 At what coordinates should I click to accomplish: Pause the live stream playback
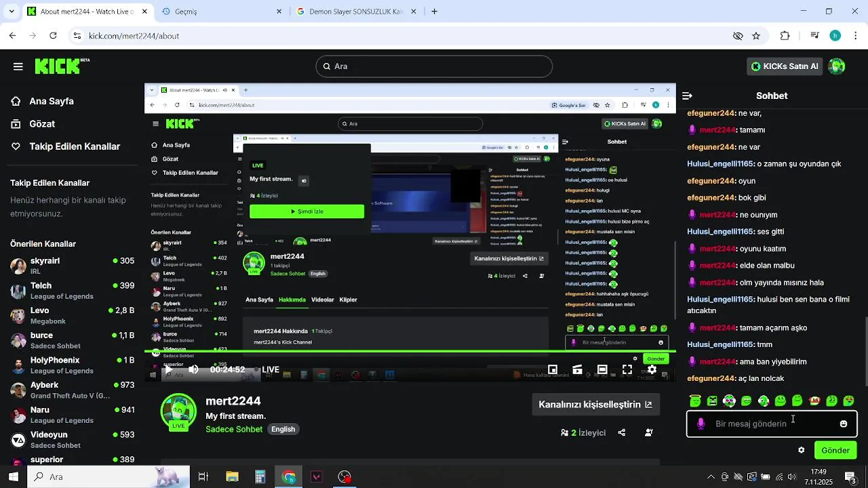tap(167, 369)
